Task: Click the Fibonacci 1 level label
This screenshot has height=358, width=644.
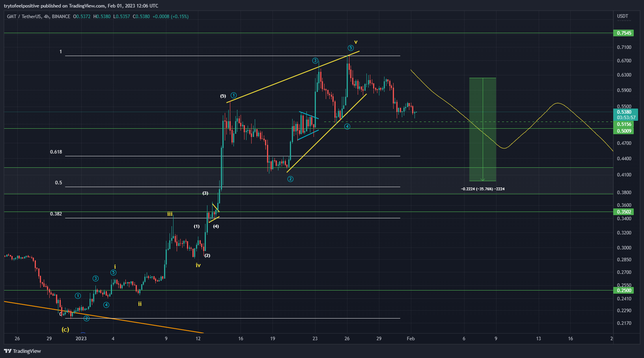Action: point(61,52)
